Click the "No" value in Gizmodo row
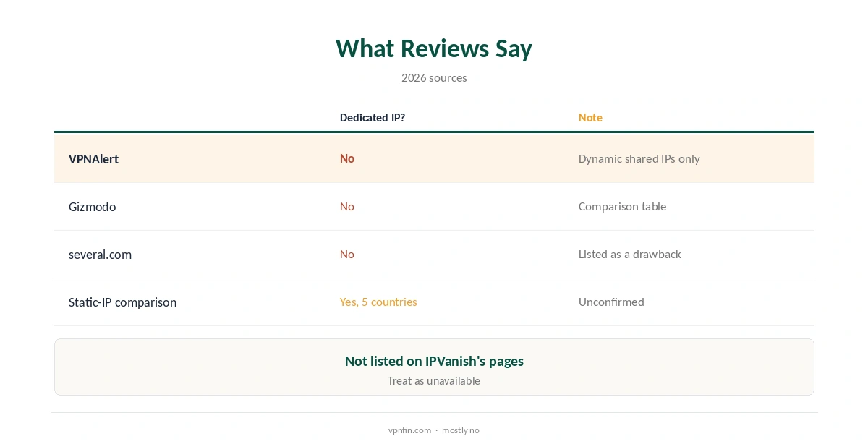 coord(347,206)
